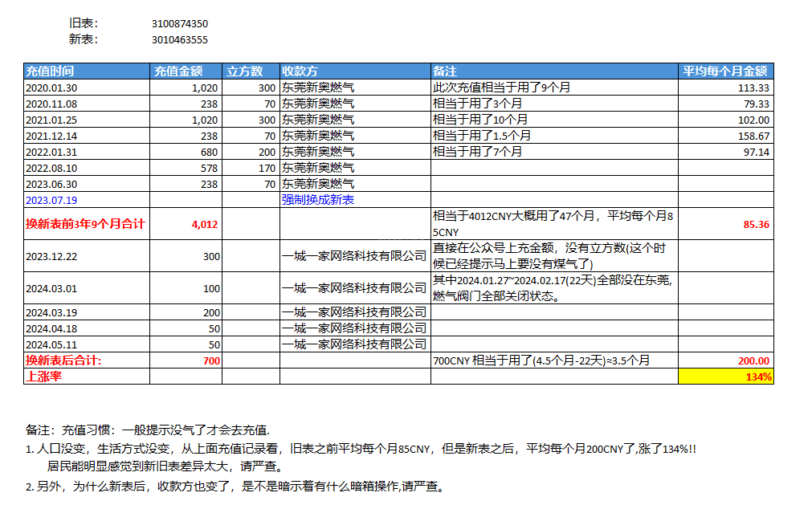Select the note 相当于用了1.5个月
The width and height of the screenshot is (812, 509).
pyautogui.click(x=555, y=136)
